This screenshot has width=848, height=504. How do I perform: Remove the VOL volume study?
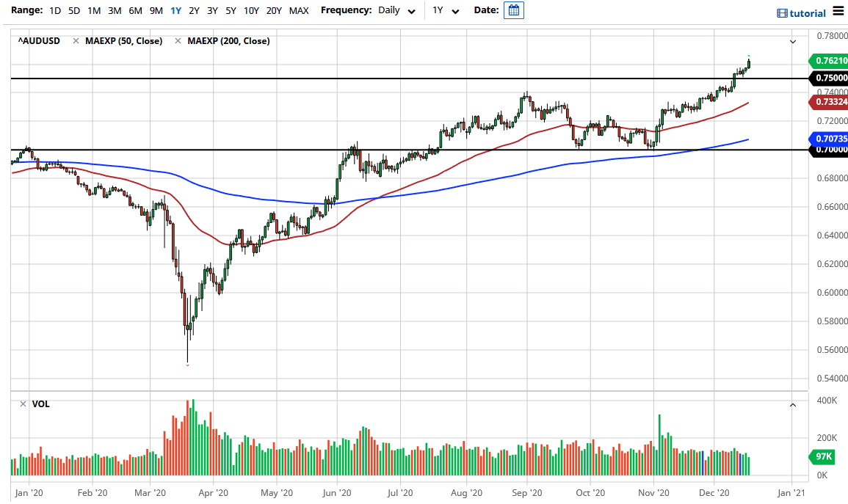point(22,403)
